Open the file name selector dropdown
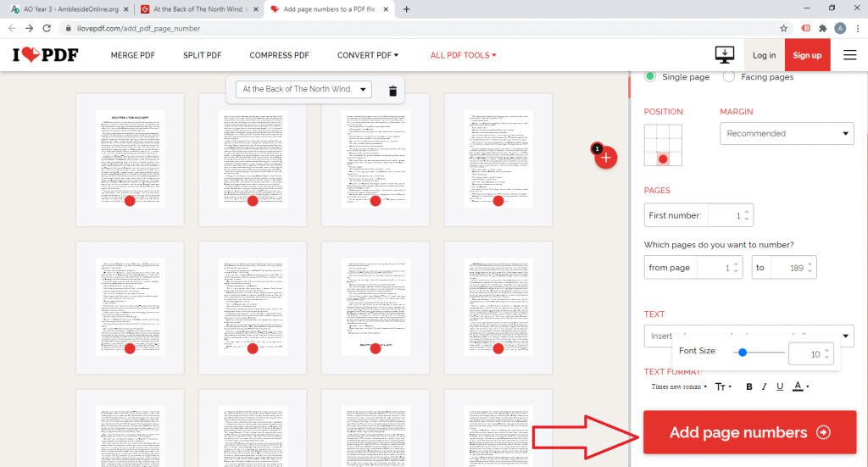 pos(303,89)
